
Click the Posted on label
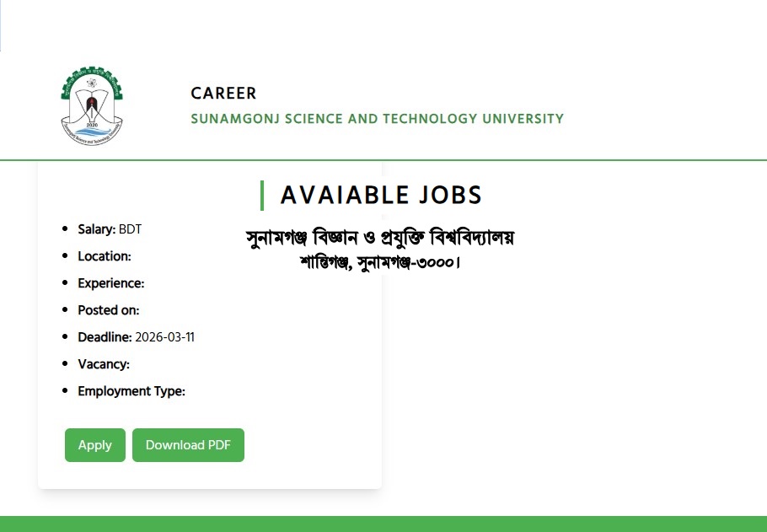(x=108, y=310)
